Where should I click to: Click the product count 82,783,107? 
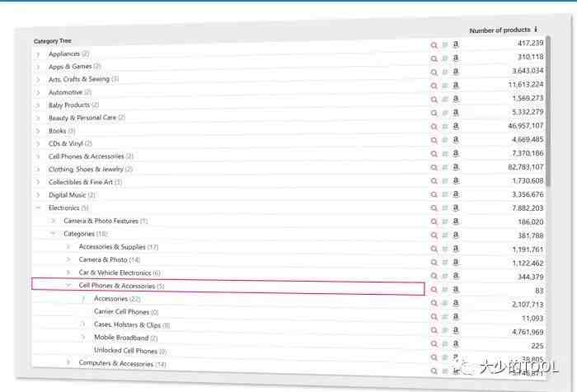tap(526, 167)
